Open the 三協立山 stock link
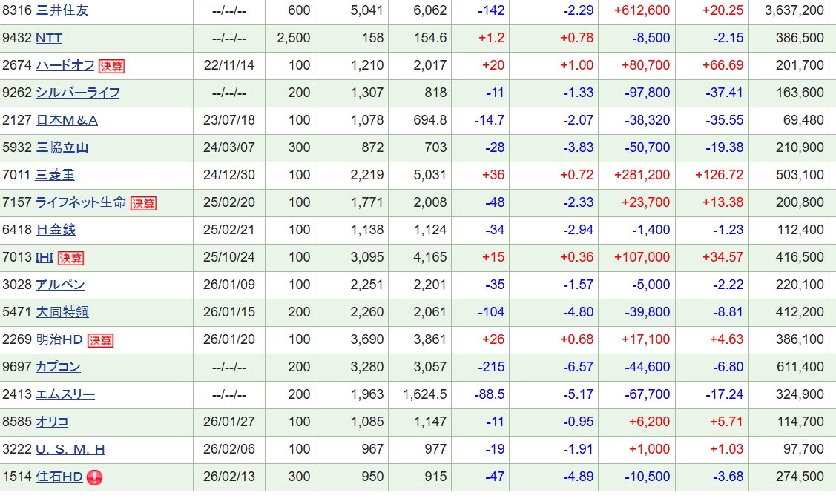This screenshot has width=836, height=504. [x=62, y=147]
